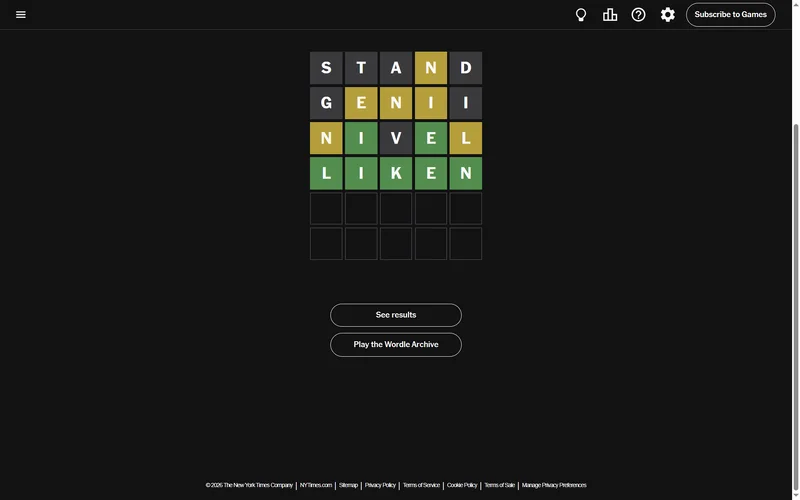Click the A tile in STAND row
This screenshot has height=500, width=800.
pos(396,68)
